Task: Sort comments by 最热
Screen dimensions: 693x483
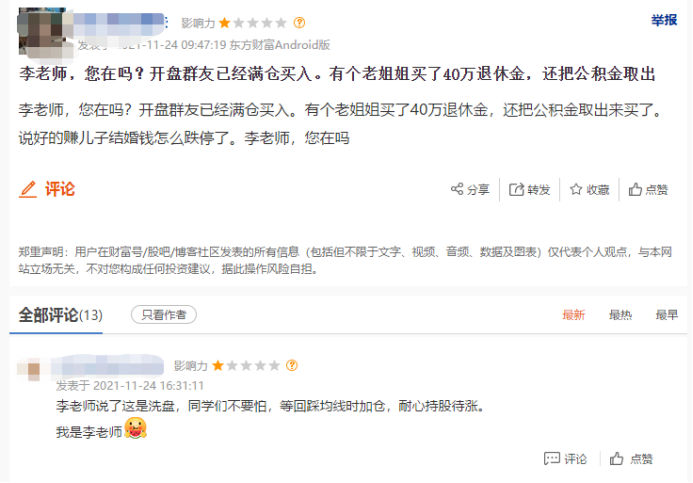Action: (621, 315)
